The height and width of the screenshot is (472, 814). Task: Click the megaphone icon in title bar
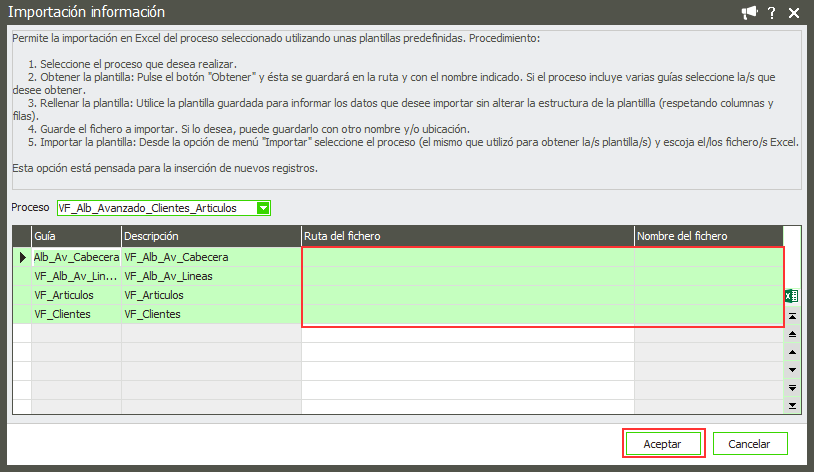click(x=749, y=12)
